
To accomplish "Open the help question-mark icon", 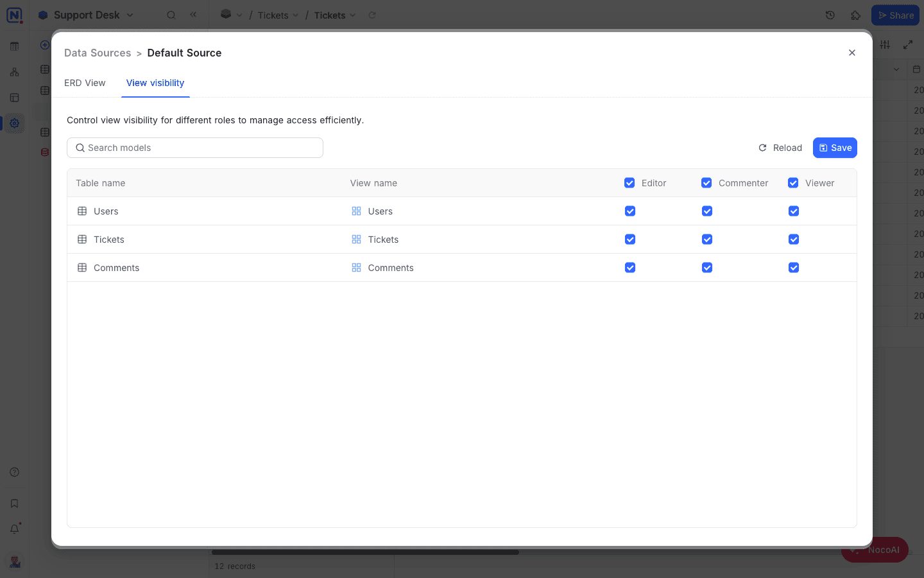I will pos(14,472).
